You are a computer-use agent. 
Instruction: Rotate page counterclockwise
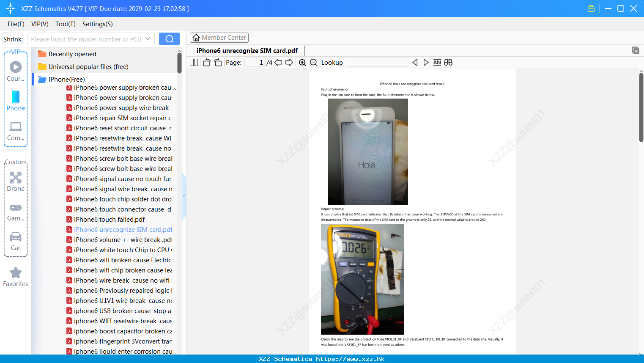click(x=206, y=62)
